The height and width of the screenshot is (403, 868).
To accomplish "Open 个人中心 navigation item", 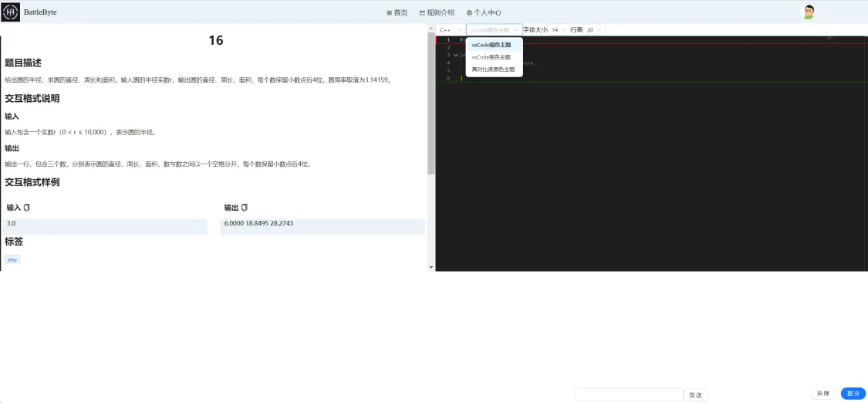I will 484,12.
